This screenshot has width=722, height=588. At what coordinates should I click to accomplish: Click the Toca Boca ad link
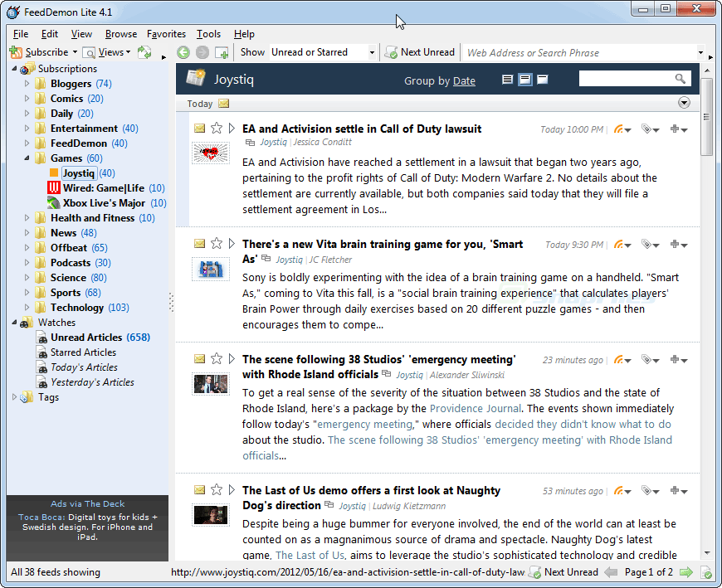tap(41, 518)
